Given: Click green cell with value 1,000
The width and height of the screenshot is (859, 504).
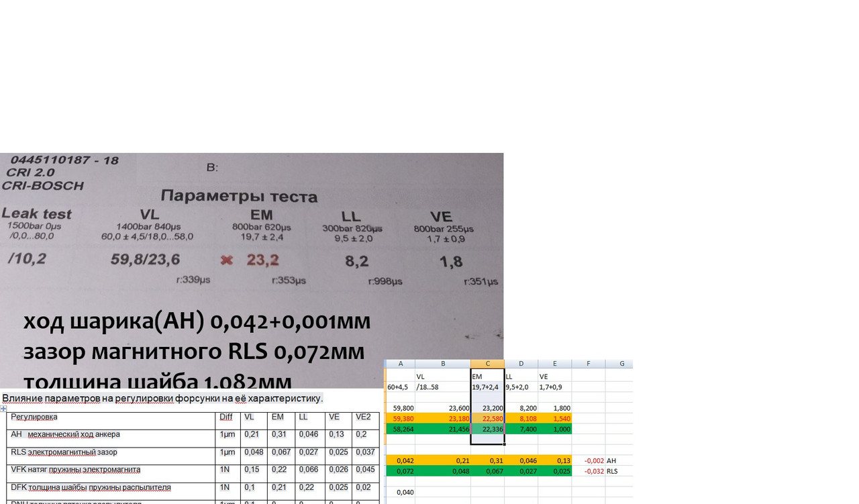Looking at the screenshot, I should tap(555, 429).
